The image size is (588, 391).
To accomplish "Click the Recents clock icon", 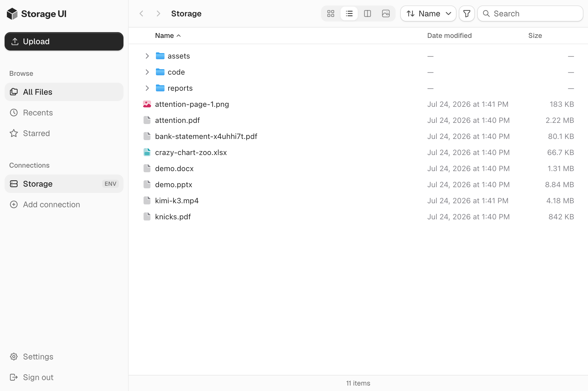I will [x=14, y=113].
